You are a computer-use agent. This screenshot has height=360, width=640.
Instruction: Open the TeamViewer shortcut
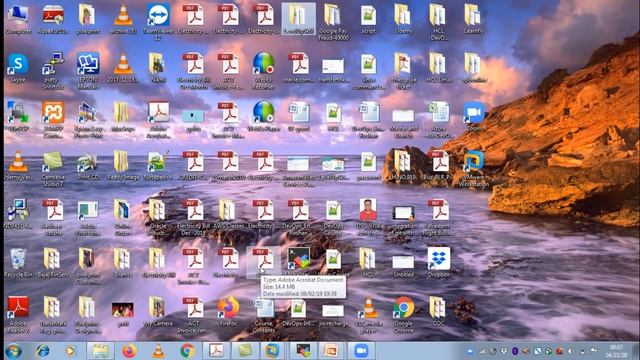coord(158,22)
